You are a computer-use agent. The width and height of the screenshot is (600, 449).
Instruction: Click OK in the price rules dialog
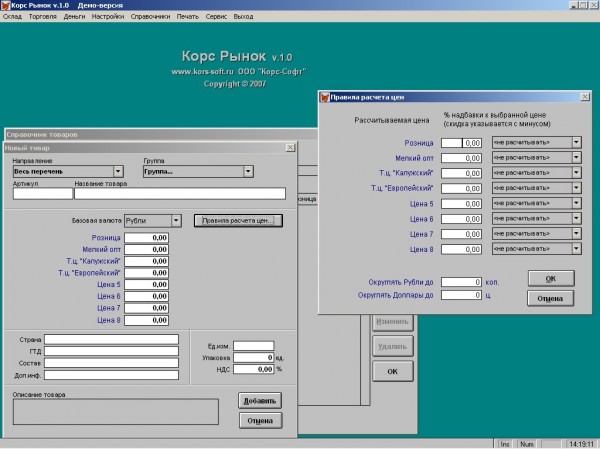[x=550, y=278]
